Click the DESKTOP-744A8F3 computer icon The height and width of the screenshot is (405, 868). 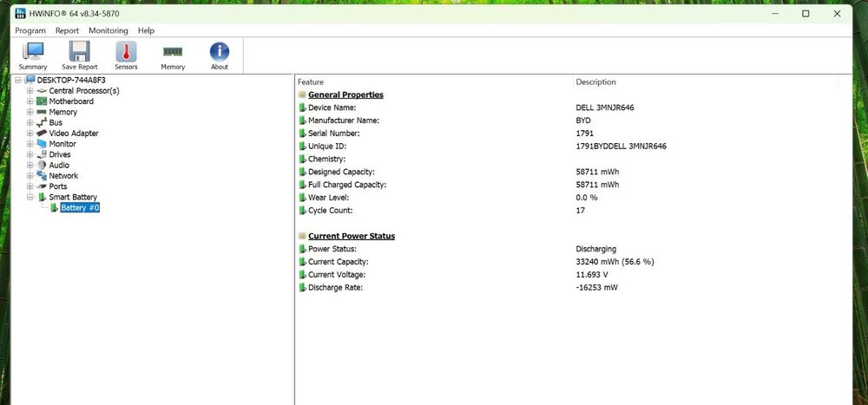[x=30, y=80]
